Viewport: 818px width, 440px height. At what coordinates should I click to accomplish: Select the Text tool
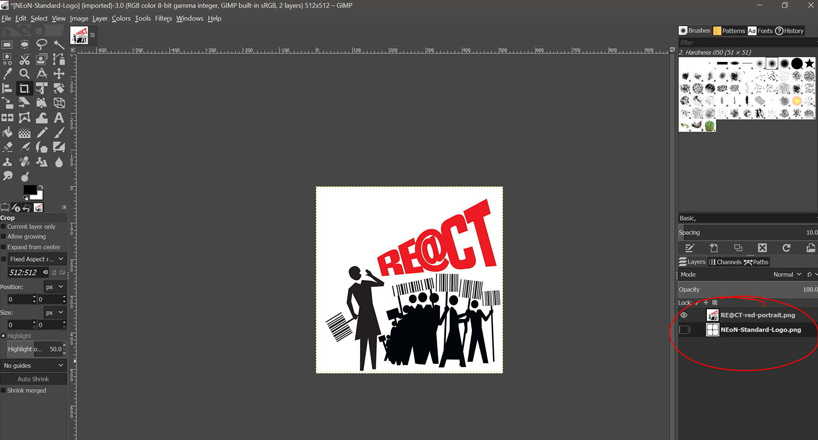pos(59,118)
